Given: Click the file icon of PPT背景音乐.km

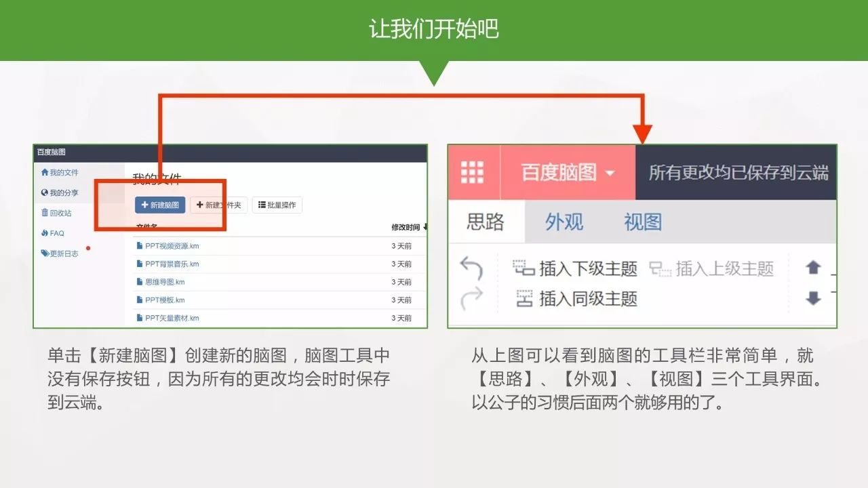Looking at the screenshot, I should [x=140, y=264].
